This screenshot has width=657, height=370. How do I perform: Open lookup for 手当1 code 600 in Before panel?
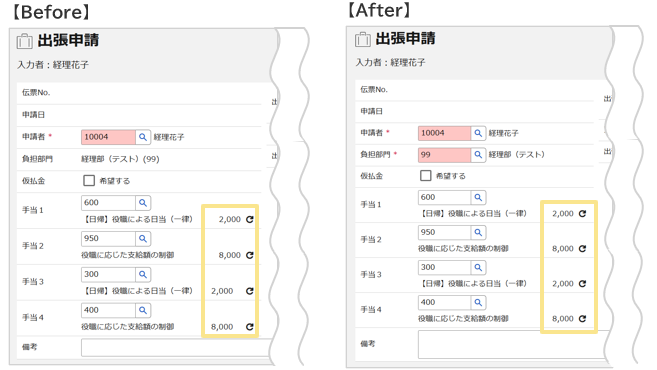click(x=143, y=203)
